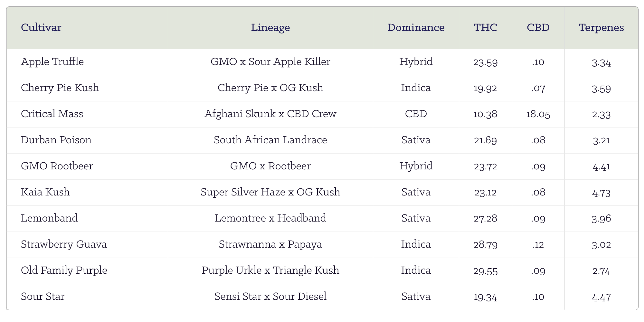Click the Purple Urkle x Triangle Kush lineage
The width and height of the screenshot is (644, 322).
[270, 270]
